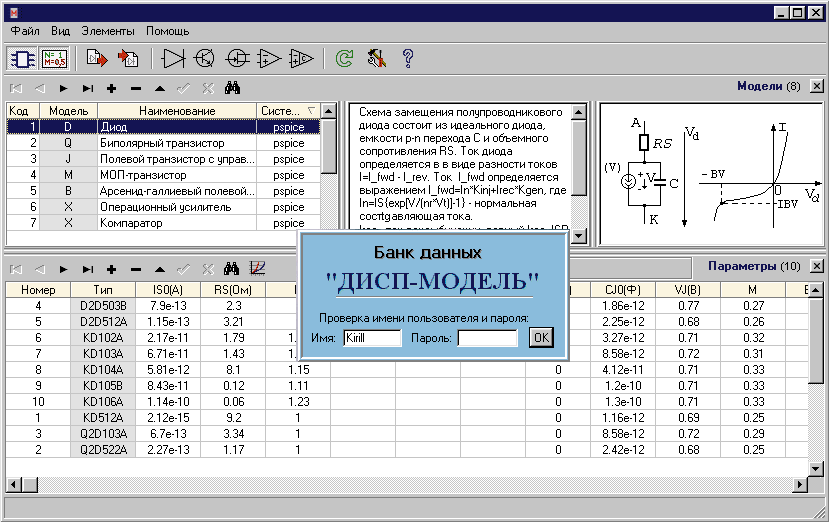Open binoculars search in Models navigator
Viewport: 829px width, 522px height.
click(x=232, y=88)
